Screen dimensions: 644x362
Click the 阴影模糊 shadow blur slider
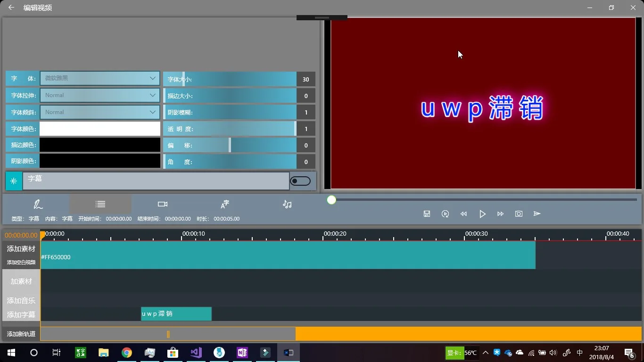pyautogui.click(x=230, y=112)
